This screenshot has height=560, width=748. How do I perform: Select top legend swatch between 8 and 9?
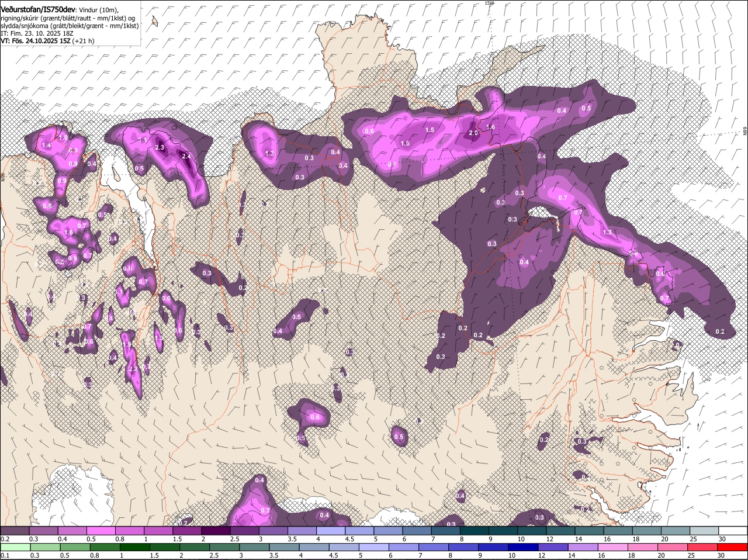pos(475,530)
